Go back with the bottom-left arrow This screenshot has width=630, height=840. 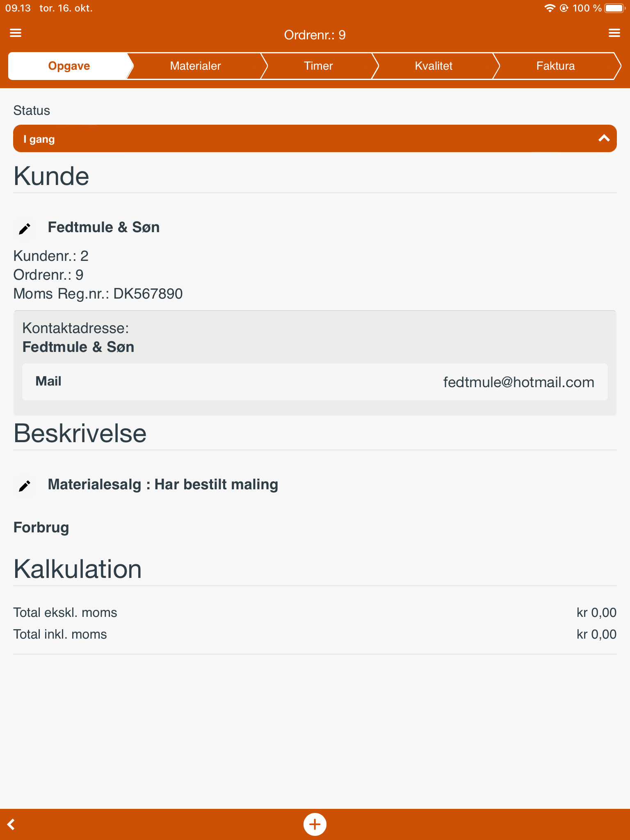pos(11,824)
